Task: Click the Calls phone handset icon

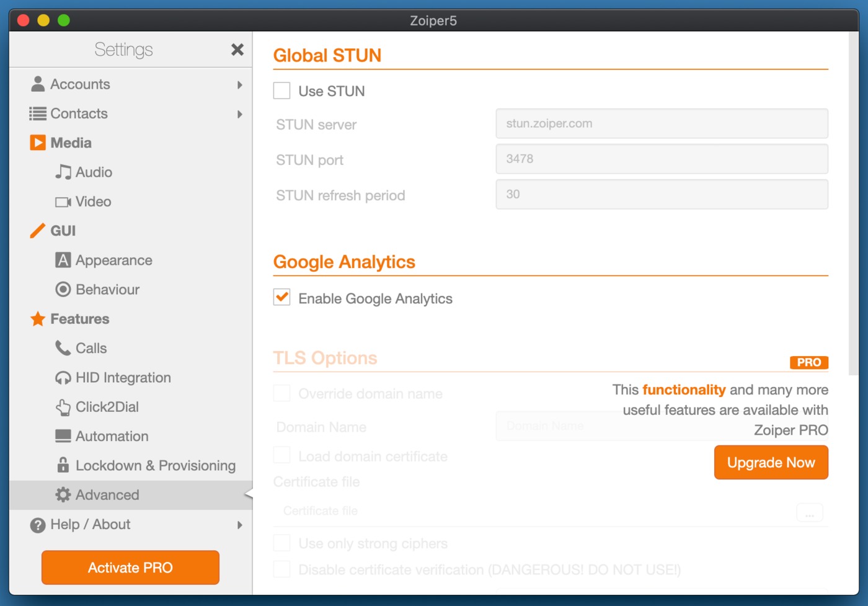Action: (63, 348)
